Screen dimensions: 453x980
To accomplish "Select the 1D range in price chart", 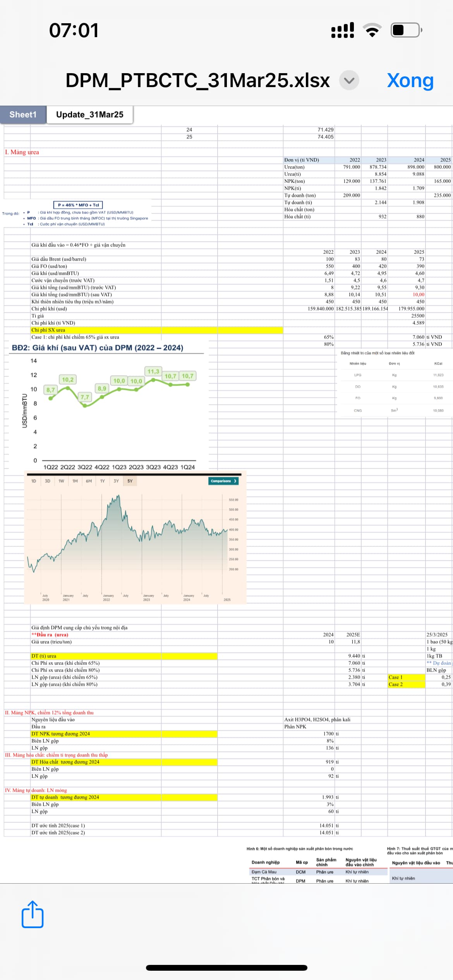I will (x=34, y=481).
